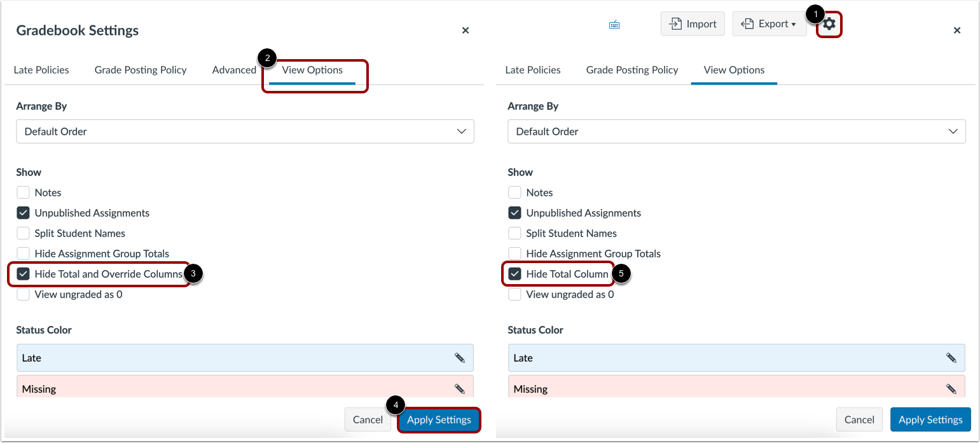Image resolution: width=980 pixels, height=443 pixels.
Task: Enable View ungraded as 0
Action: click(x=23, y=294)
